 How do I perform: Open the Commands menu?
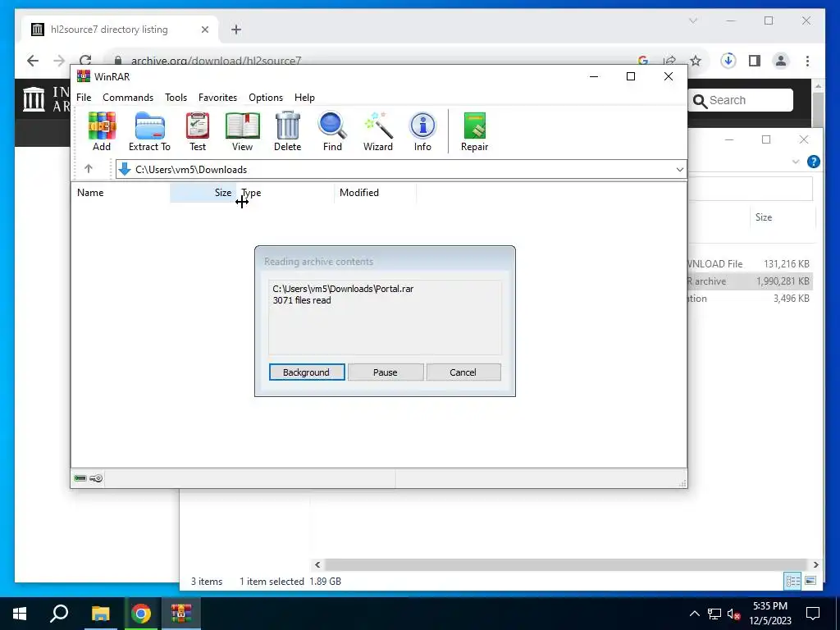coord(128,98)
